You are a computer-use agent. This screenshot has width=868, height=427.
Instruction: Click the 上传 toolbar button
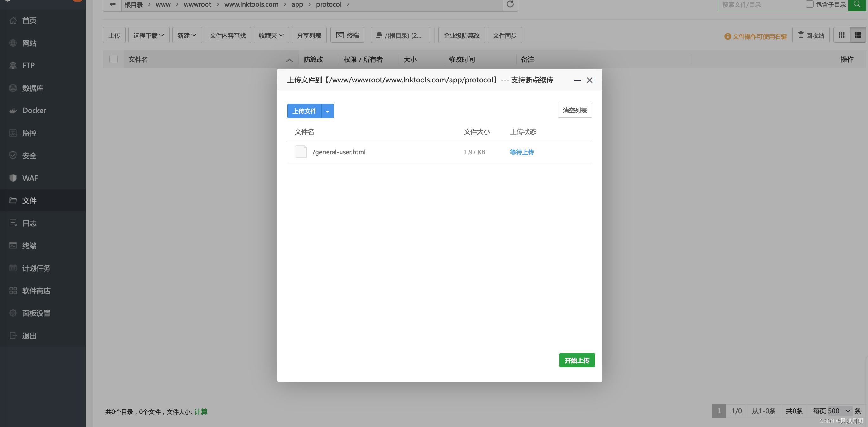[x=114, y=35]
